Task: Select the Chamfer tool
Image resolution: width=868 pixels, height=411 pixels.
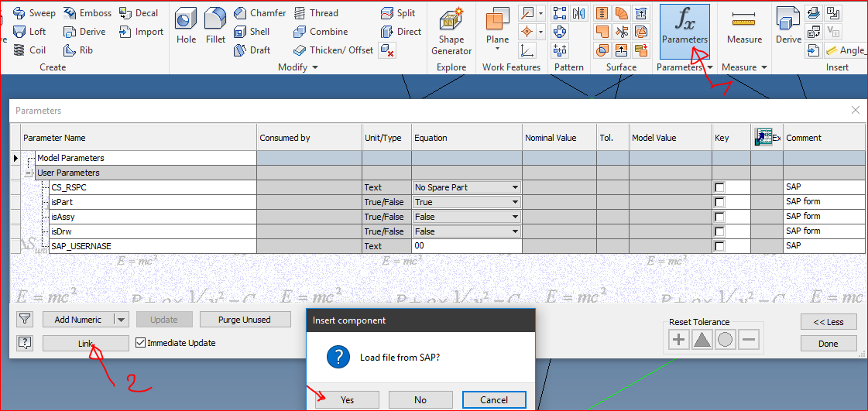Action: (x=260, y=13)
